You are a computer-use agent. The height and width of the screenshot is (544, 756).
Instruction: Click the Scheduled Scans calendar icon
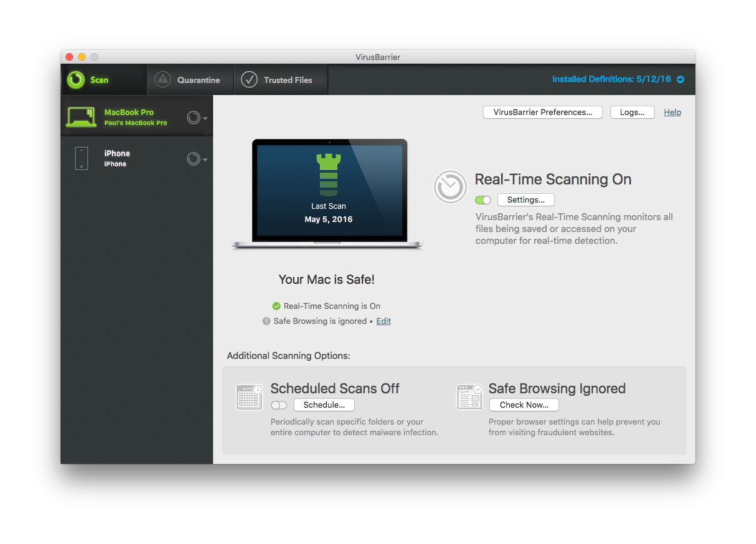[x=249, y=397]
